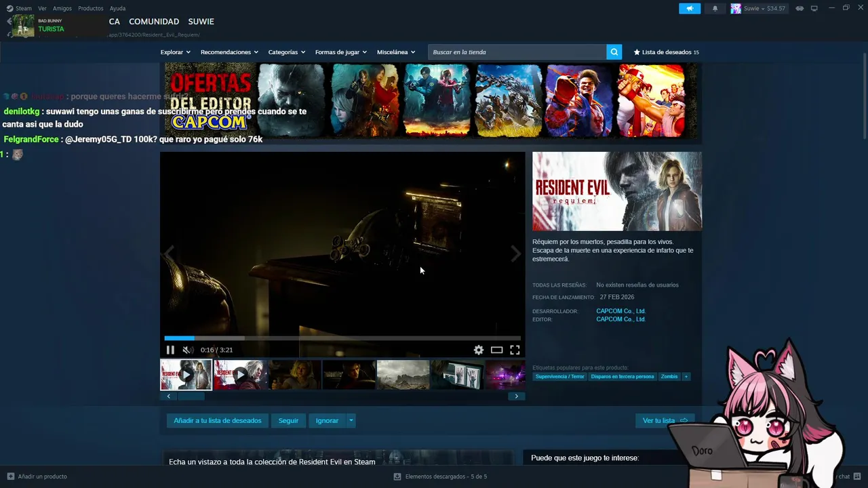The height and width of the screenshot is (488, 868).
Task: Go to next media with right arrow on video
Action: coord(516,253)
